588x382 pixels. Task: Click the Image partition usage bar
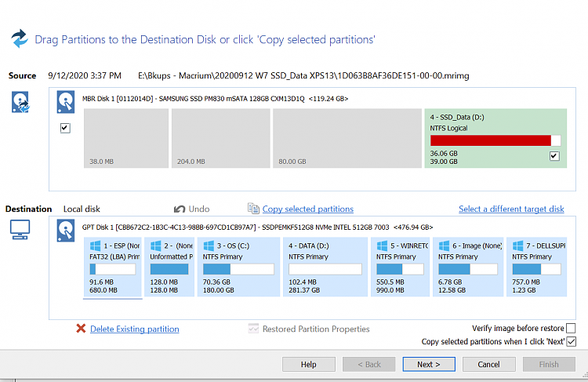tap(468, 269)
